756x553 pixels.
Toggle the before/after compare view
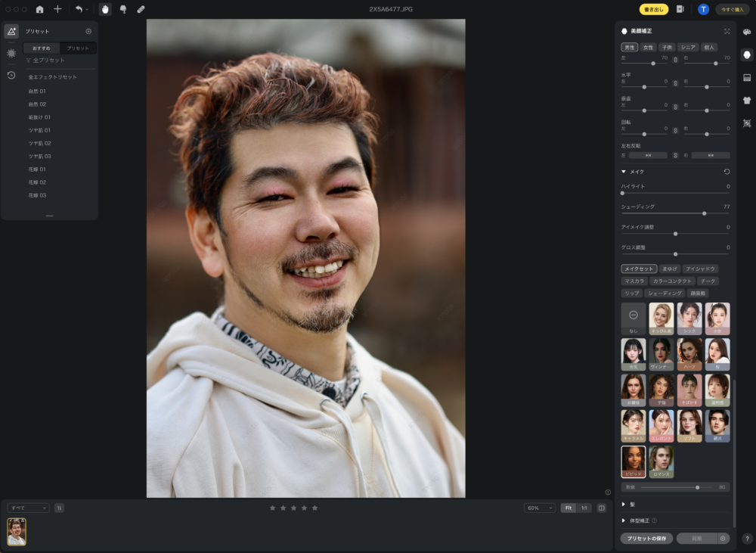pyautogui.click(x=602, y=508)
